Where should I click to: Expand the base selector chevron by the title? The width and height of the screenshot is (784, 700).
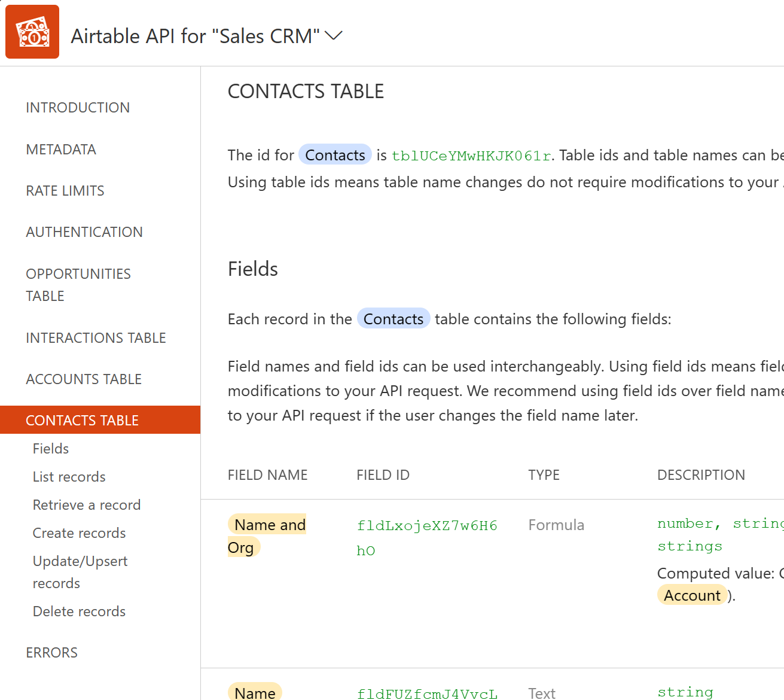pyautogui.click(x=334, y=36)
